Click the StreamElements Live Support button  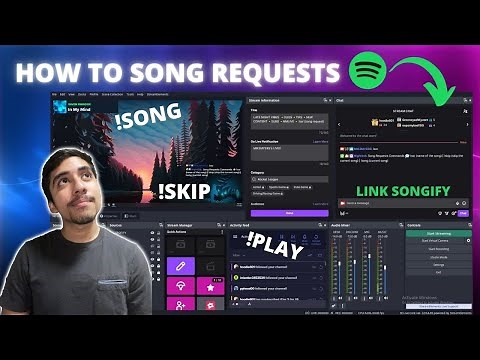[439, 306]
